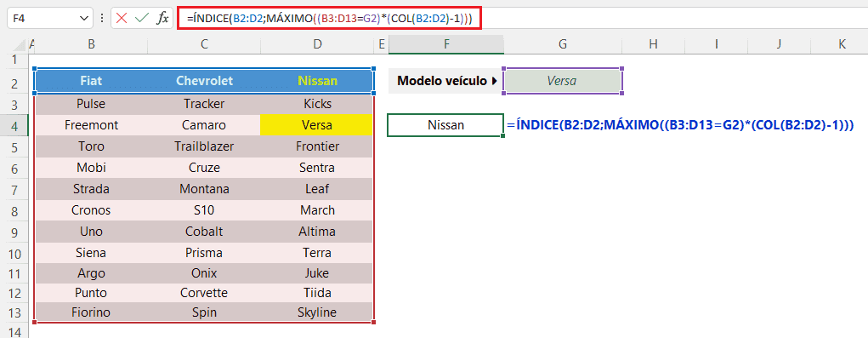Screen dimensions: 868x338
Task: Select the Corvette cell
Action: 204,293
